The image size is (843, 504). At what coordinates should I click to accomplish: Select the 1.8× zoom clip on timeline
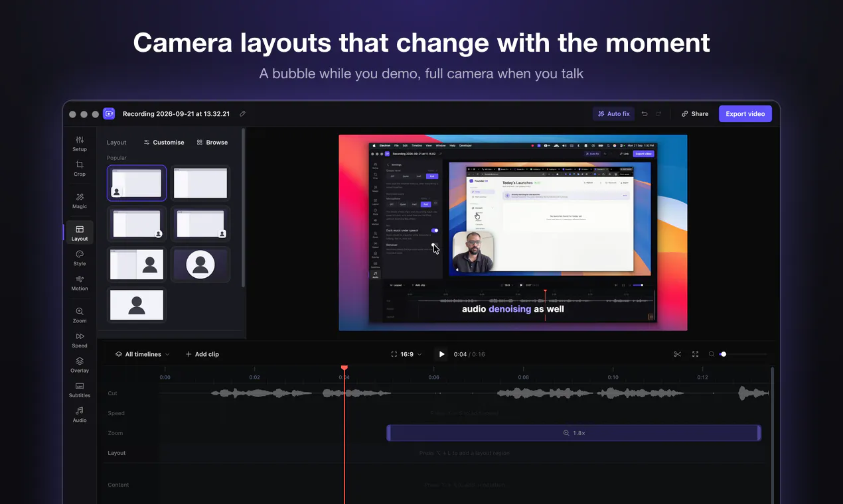574,433
